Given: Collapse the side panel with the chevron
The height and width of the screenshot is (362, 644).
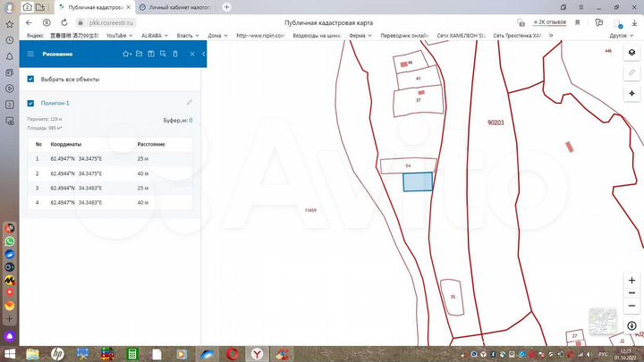Looking at the screenshot, I should click(x=204, y=55).
